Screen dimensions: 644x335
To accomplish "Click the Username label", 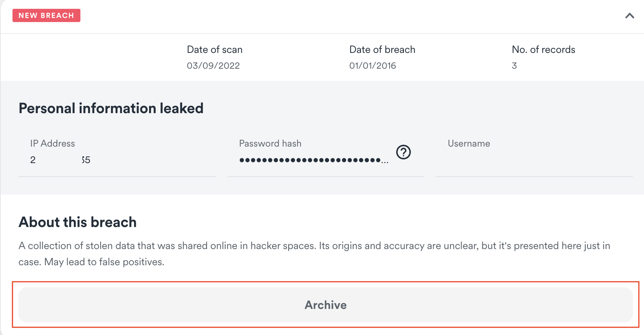I will 468,144.
